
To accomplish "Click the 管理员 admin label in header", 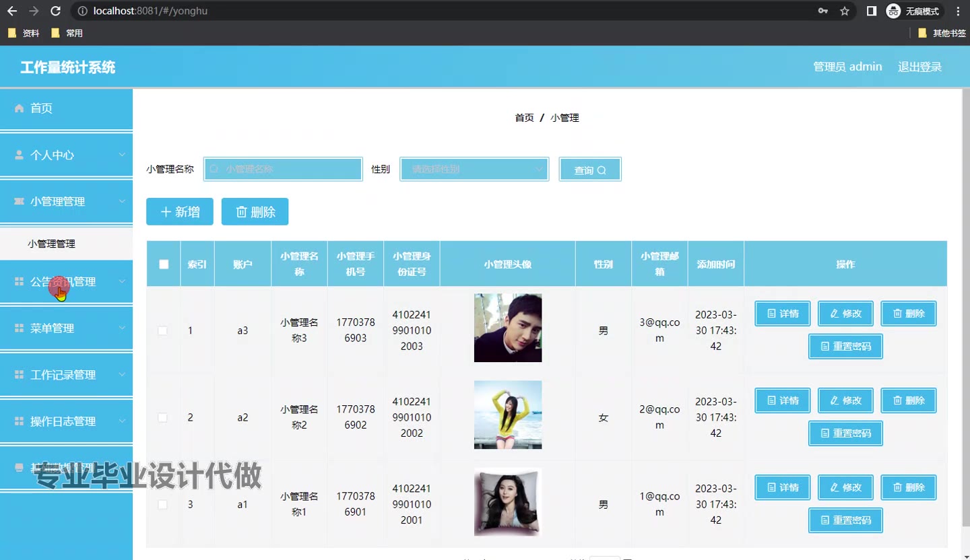I will [x=847, y=67].
